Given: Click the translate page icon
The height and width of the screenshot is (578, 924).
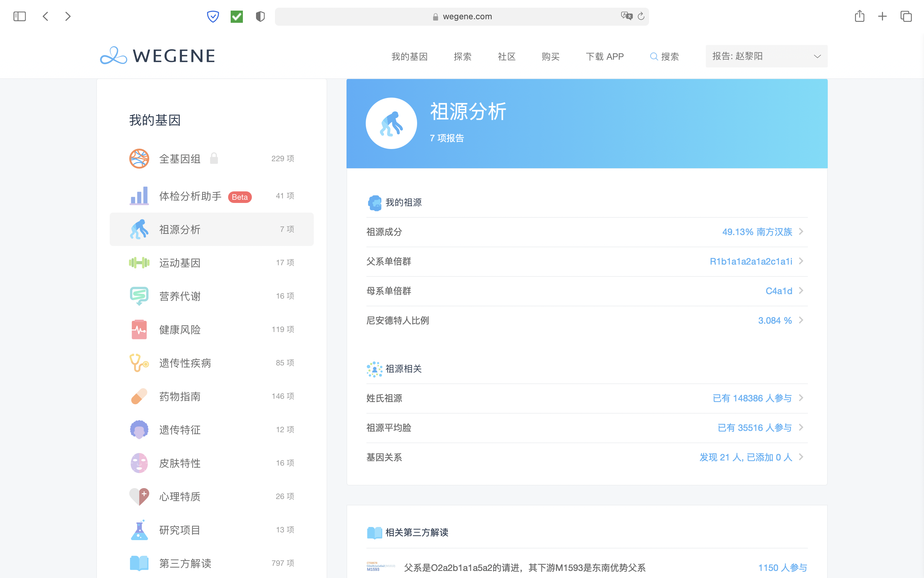Looking at the screenshot, I should click(627, 16).
